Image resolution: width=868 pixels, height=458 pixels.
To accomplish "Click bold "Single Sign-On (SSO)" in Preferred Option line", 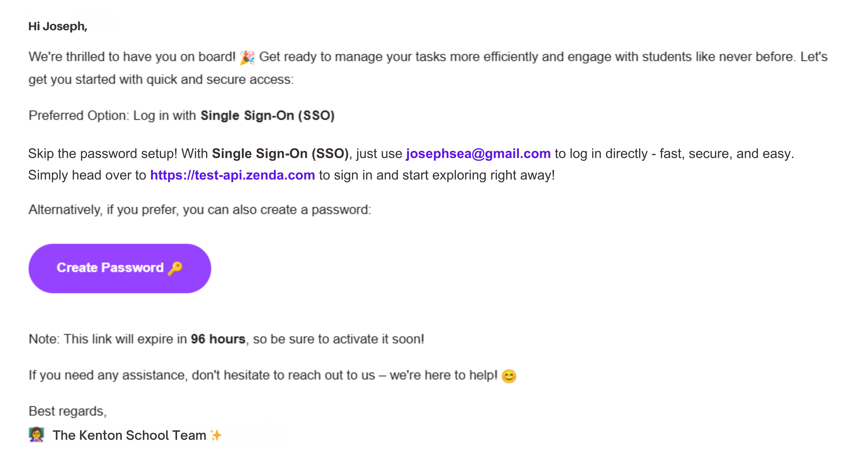I will [x=268, y=116].
